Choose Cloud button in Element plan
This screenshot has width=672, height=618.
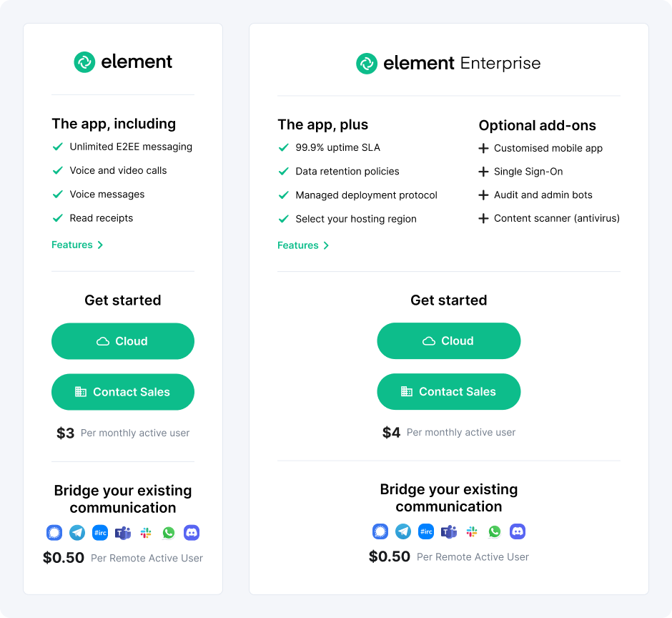pyautogui.click(x=123, y=341)
